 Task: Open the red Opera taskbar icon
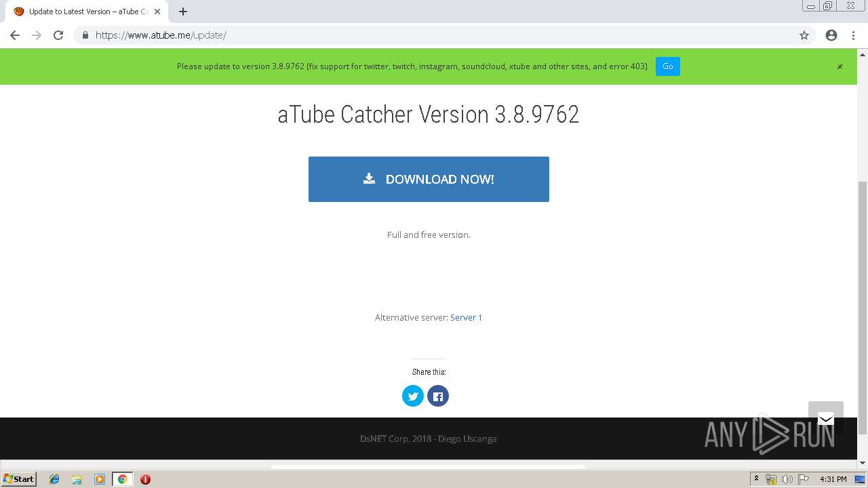[x=145, y=479]
